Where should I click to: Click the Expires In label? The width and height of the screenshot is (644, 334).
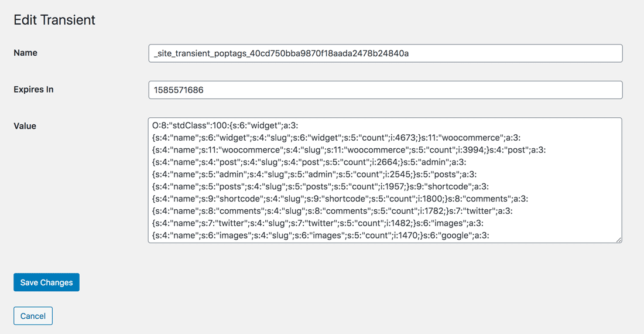point(33,89)
